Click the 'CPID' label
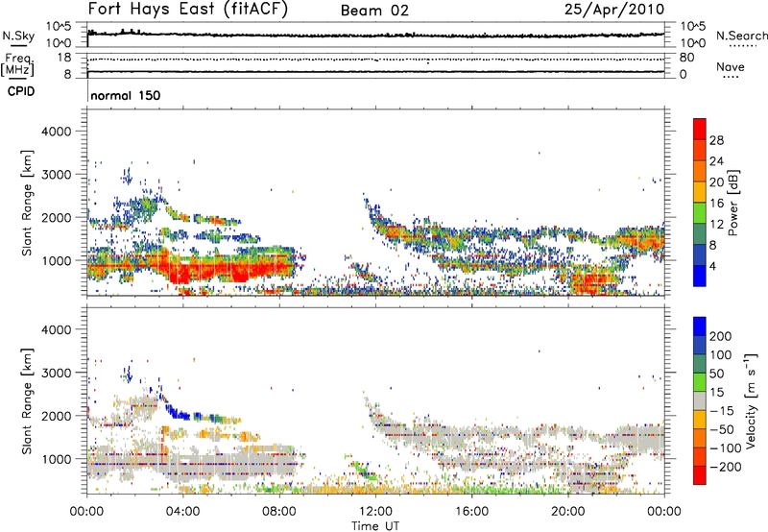768x532 pixels. [21, 91]
